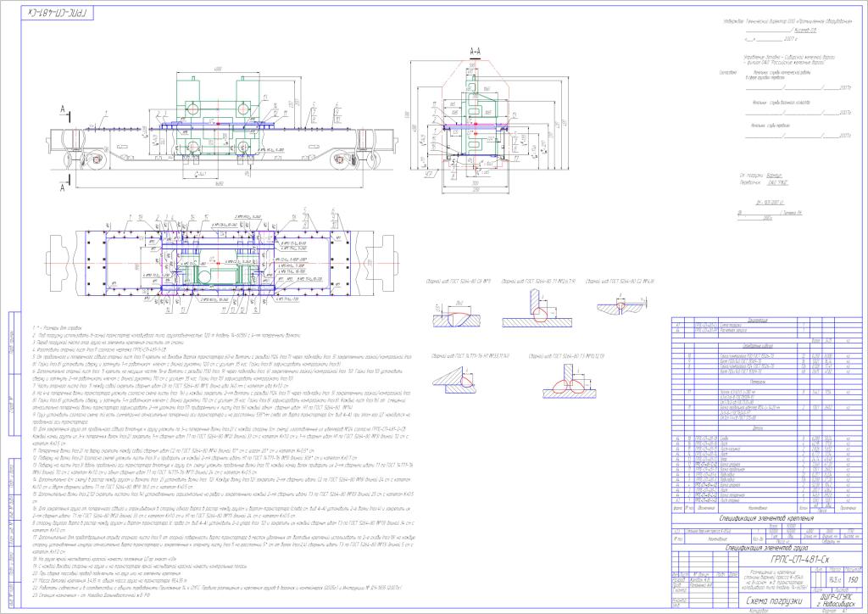Click the "Сварной шов ГОСТ 5264-80 Т3" weld label

567,356
